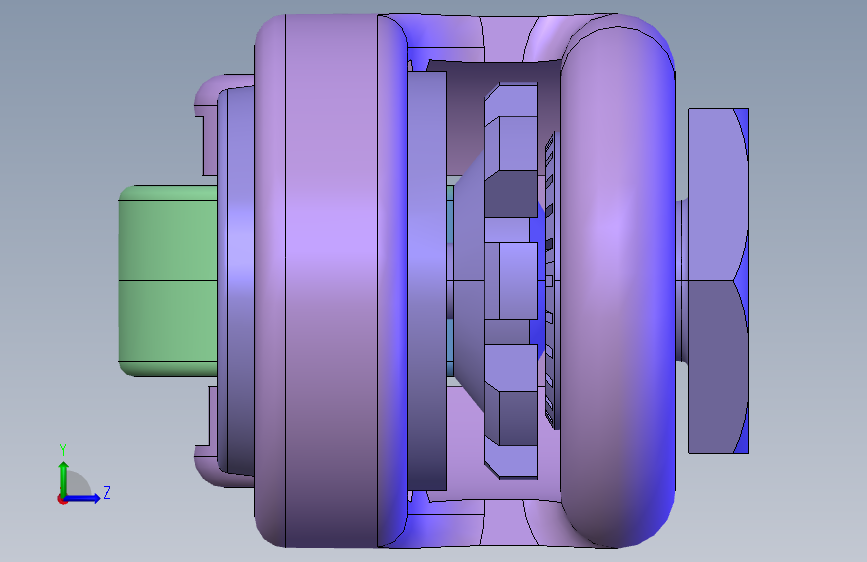Screen dimensions: 867x562
Task: Select the flat disc behind the drum
Action: coord(427,281)
